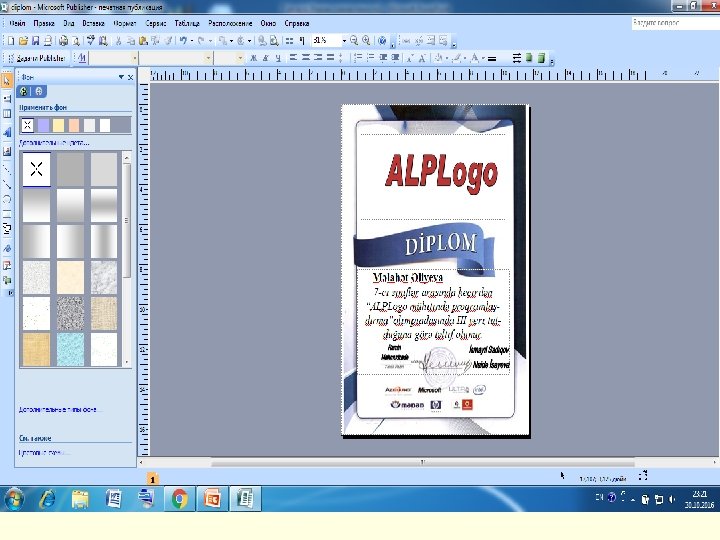Click the New publication icon

point(11,41)
